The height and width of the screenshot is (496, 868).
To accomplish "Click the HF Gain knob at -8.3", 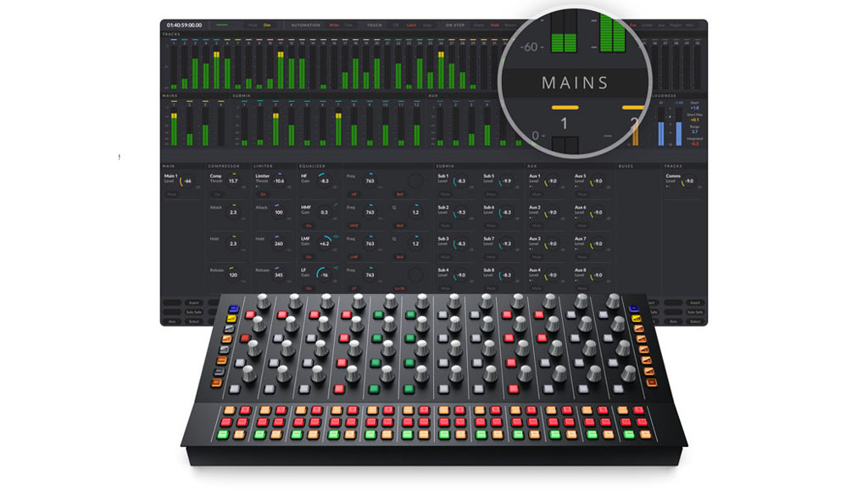I will pyautogui.click(x=325, y=181).
